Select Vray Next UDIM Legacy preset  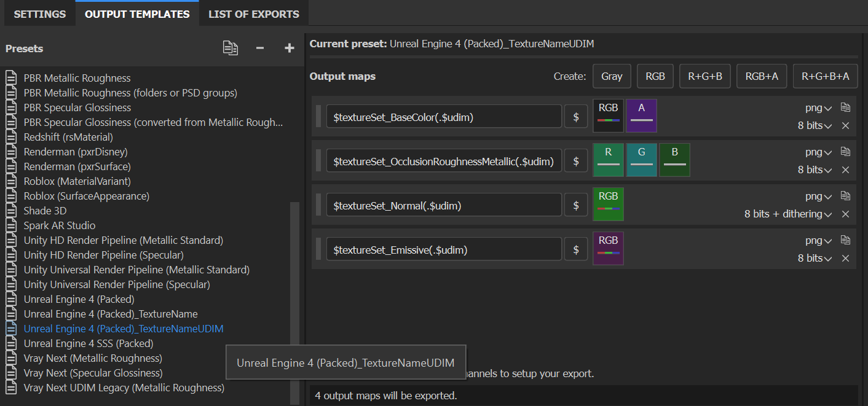124,388
